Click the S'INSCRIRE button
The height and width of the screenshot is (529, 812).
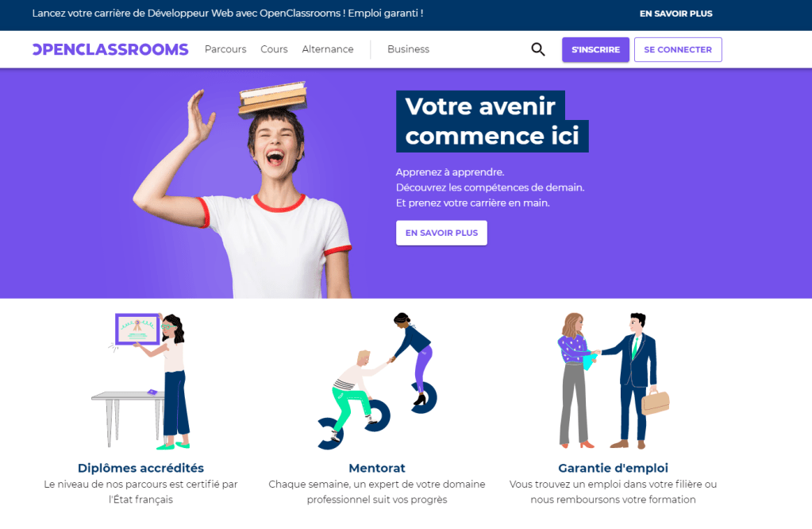pyautogui.click(x=595, y=50)
